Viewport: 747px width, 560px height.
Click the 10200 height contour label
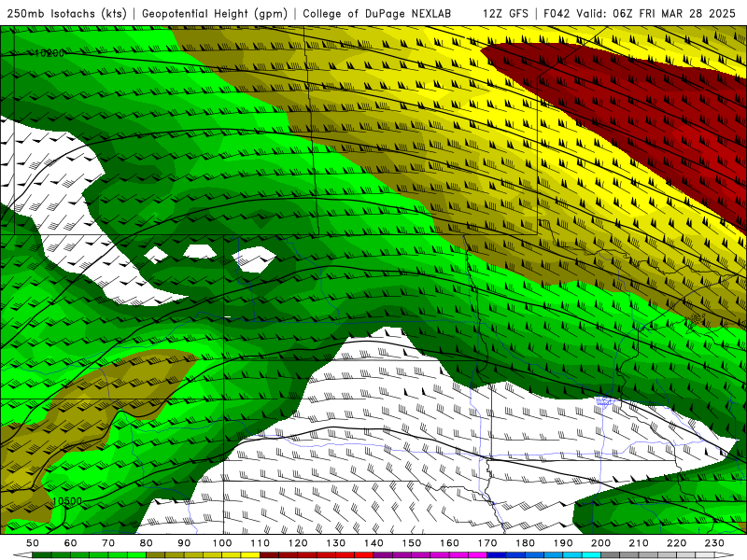[x=49, y=53]
